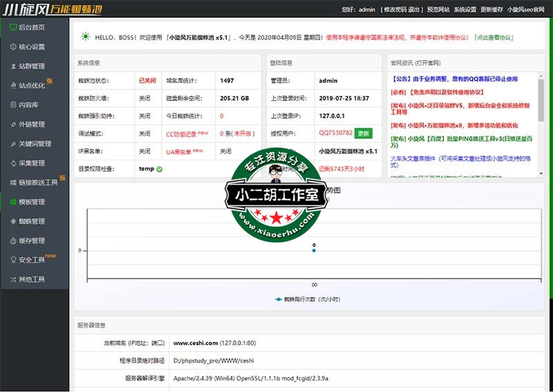
Task: Click the data point on the crawl chart
Action: [x=314, y=250]
